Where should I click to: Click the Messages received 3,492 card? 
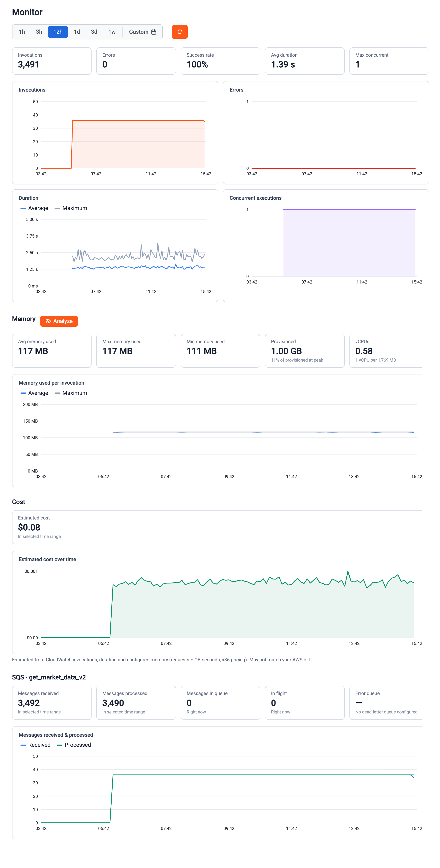click(52, 703)
